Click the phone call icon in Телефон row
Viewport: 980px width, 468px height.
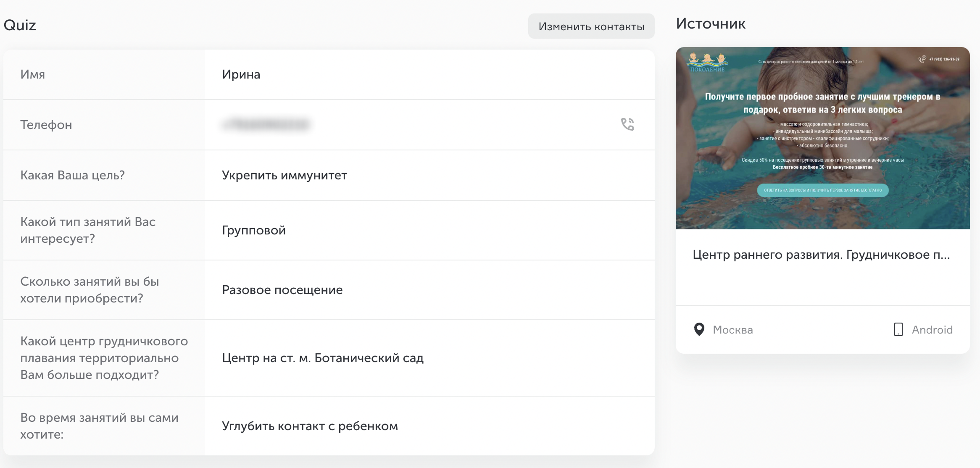(x=627, y=124)
